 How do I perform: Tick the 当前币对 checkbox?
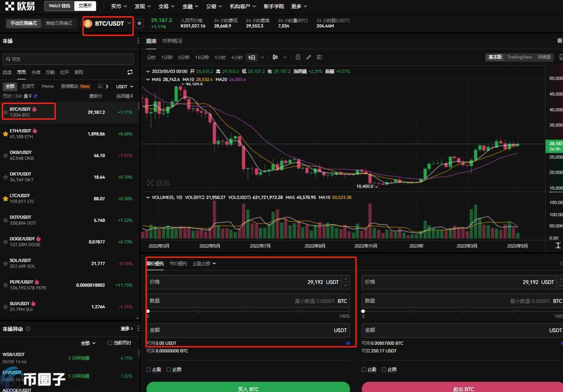(x=110, y=343)
